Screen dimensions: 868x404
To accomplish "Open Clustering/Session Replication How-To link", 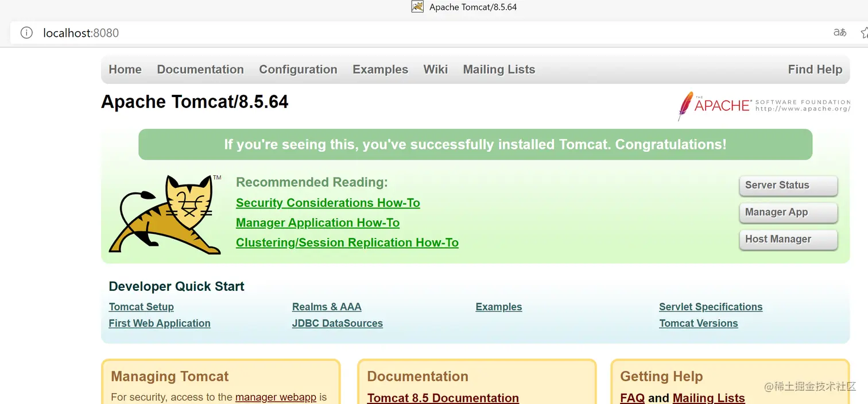I will click(347, 243).
